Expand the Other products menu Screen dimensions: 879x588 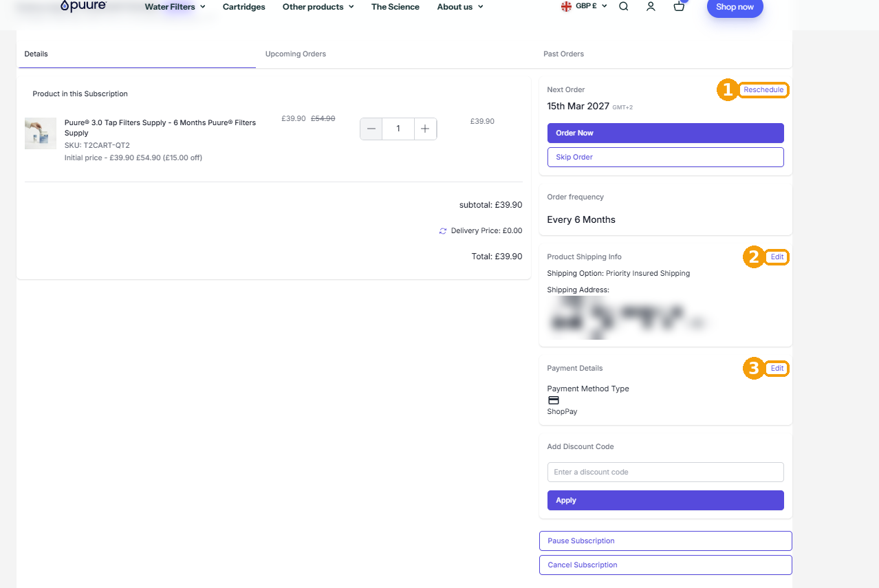[x=318, y=7]
